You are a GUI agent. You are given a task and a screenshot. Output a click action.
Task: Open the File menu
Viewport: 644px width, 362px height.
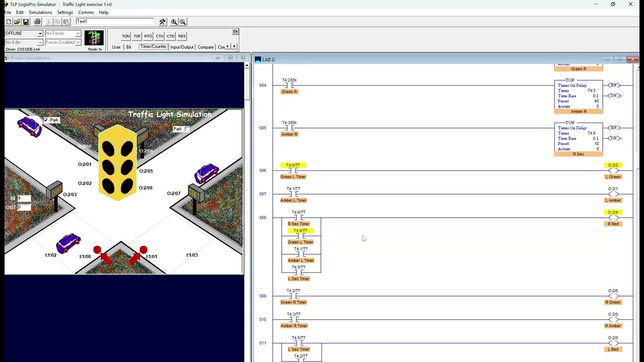tap(8, 12)
